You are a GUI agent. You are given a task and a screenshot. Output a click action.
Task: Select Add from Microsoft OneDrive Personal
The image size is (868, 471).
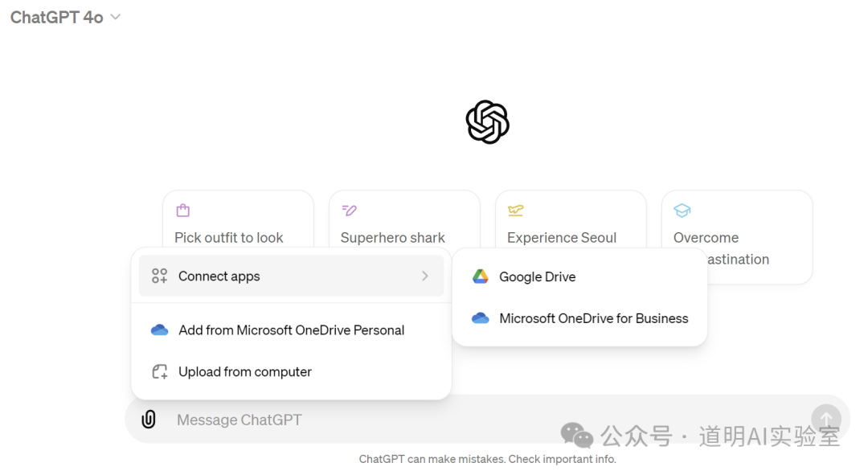(291, 330)
